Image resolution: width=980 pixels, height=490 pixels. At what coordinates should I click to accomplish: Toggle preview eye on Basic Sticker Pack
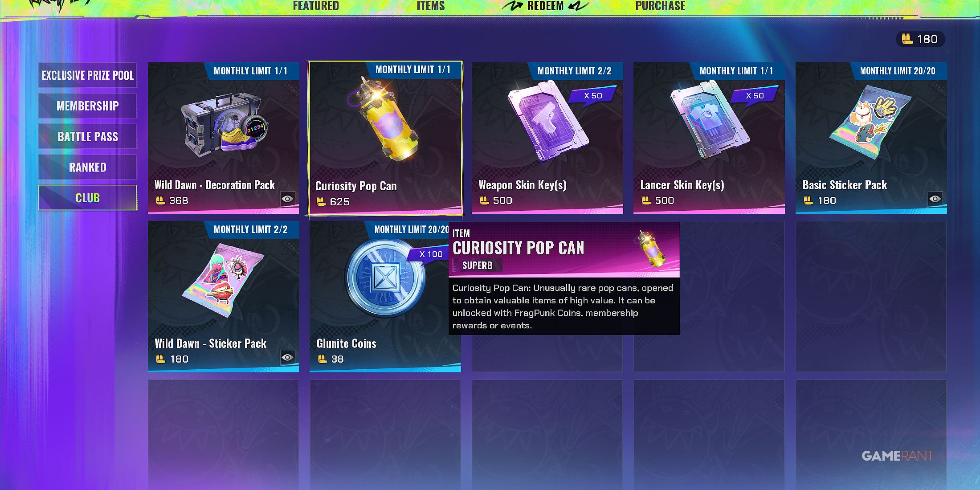935,199
